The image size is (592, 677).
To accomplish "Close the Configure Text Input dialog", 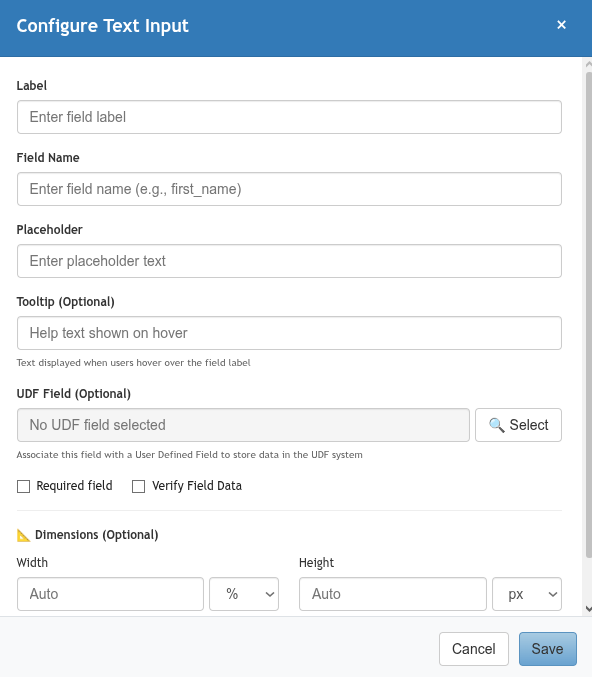I will (561, 25).
